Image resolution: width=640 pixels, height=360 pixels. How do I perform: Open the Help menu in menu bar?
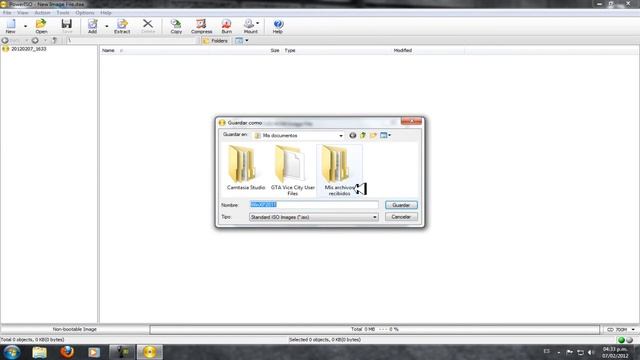(106, 13)
